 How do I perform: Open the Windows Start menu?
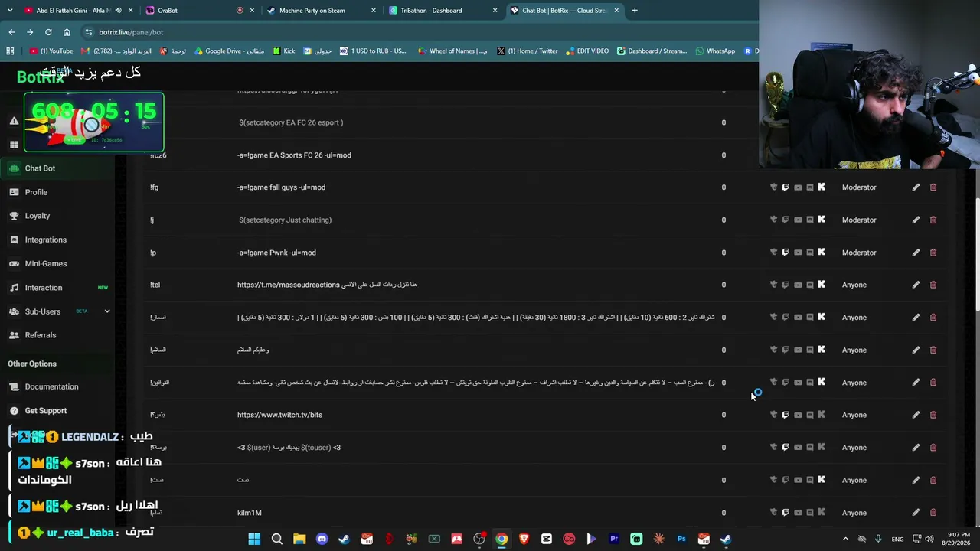pyautogui.click(x=254, y=539)
